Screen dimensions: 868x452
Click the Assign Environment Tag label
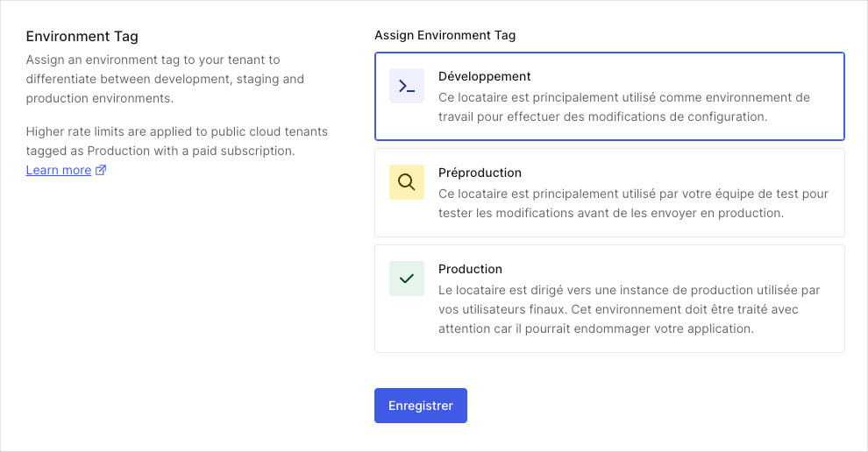point(445,35)
